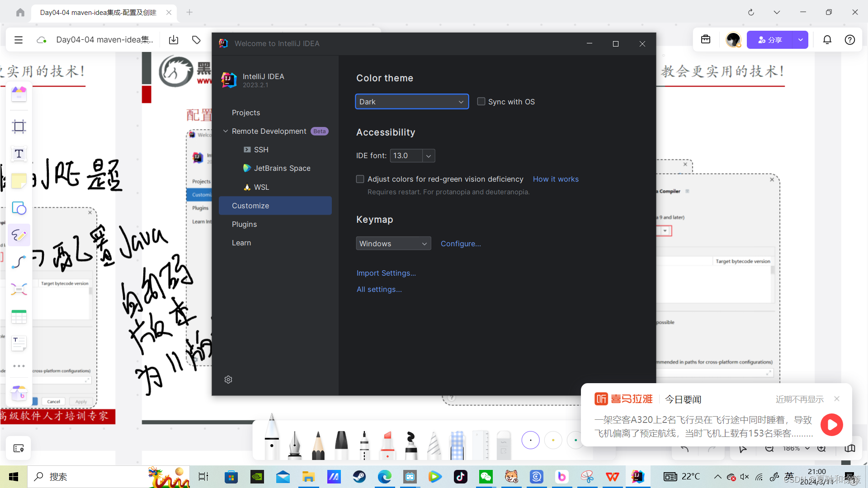
Task: Open the WeChat icon in the taskbar
Action: click(486, 477)
